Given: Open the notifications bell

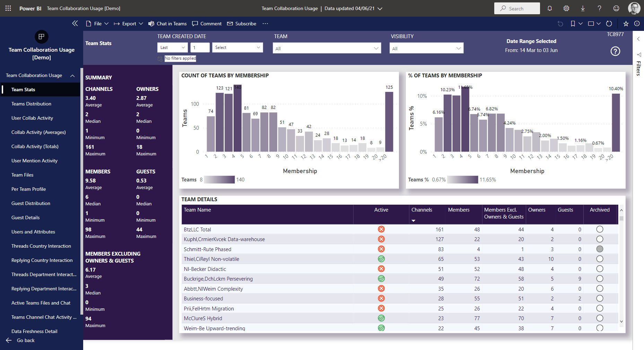Looking at the screenshot, I should pyautogui.click(x=550, y=8).
